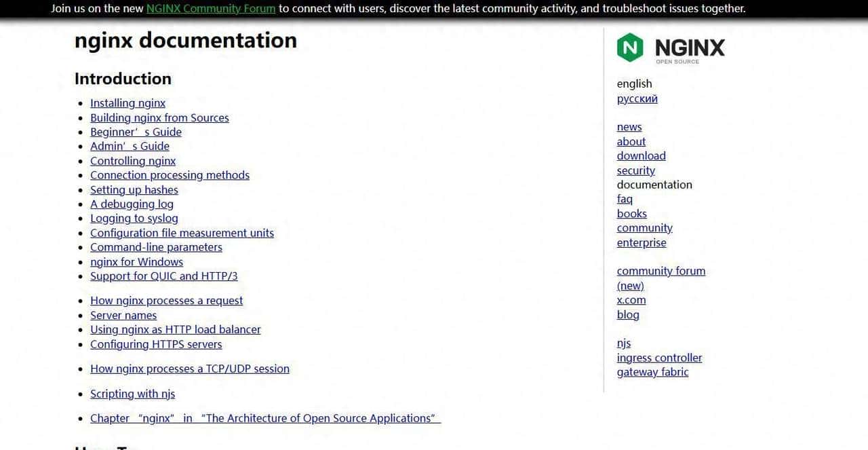Open Controlling nginx documentation
The width and height of the screenshot is (868, 450).
(133, 161)
